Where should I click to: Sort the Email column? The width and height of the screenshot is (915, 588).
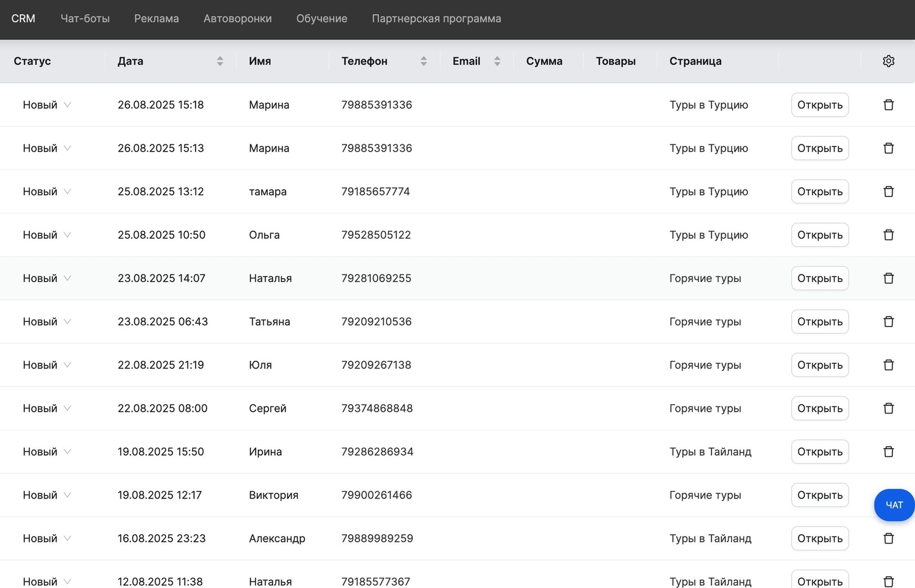(x=497, y=61)
